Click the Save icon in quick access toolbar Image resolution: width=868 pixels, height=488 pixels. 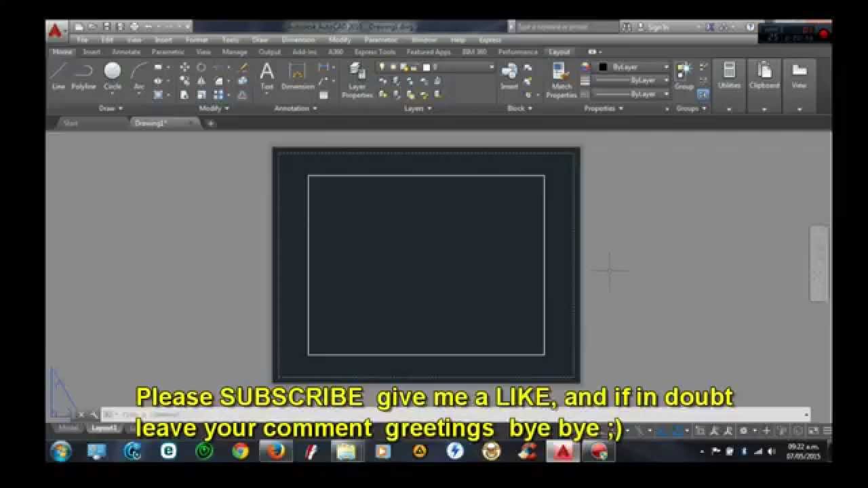[106, 26]
